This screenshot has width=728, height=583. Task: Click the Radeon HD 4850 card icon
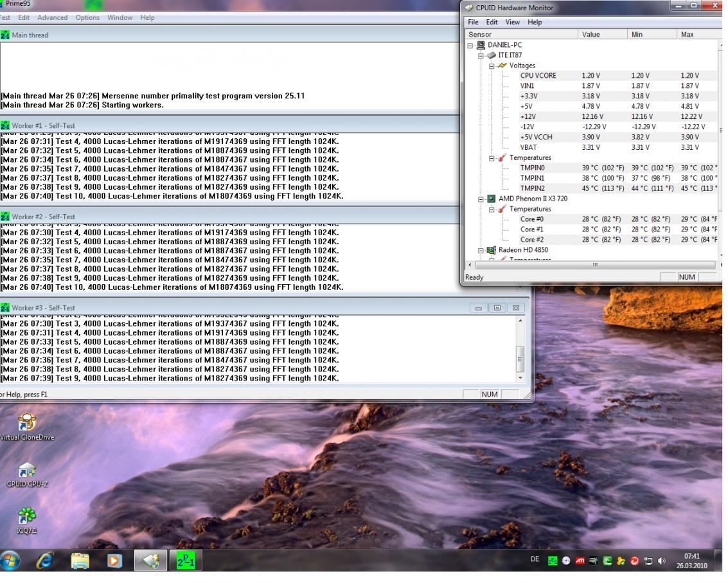(491, 250)
